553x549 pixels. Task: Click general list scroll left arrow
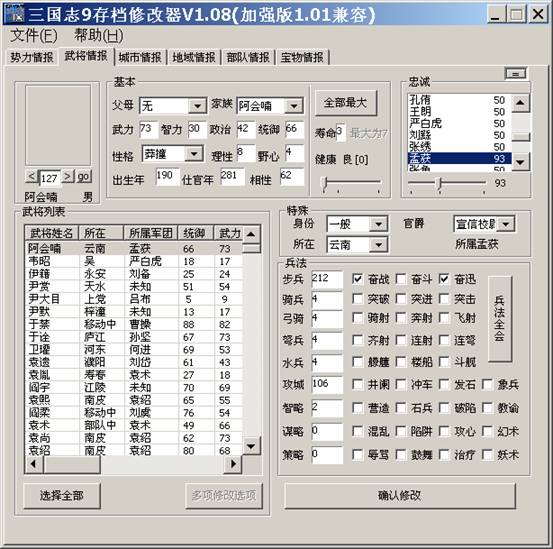point(34,464)
